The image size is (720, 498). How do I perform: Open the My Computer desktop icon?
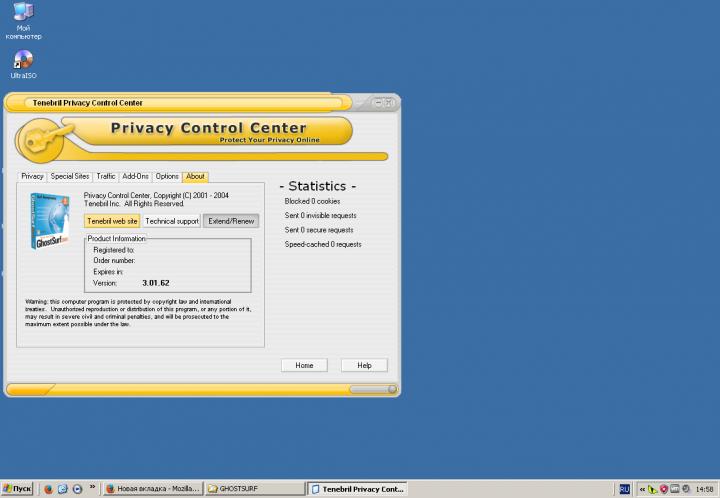click(x=22, y=14)
